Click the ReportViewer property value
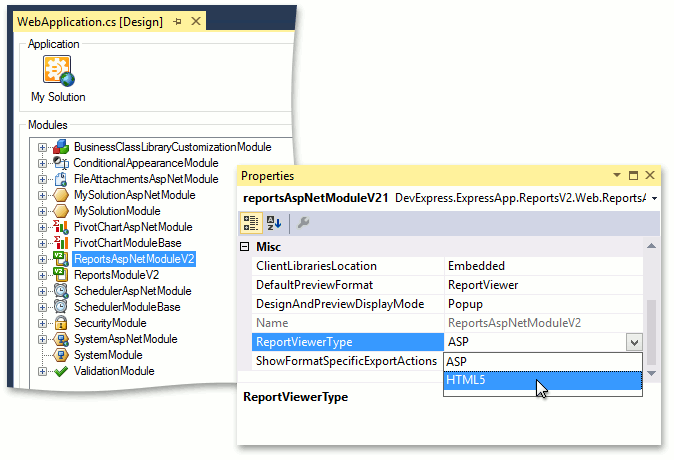 (x=483, y=285)
